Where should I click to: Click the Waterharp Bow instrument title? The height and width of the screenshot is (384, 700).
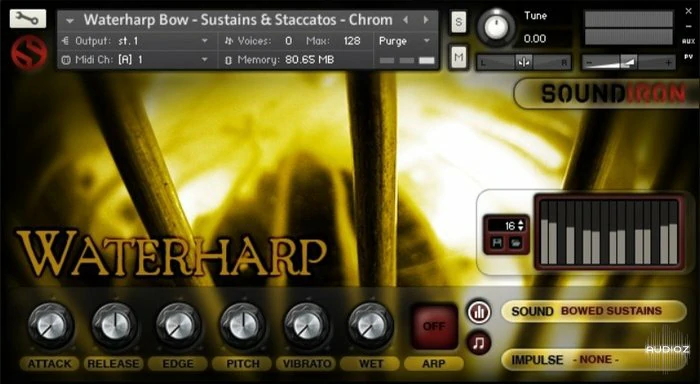pos(238,20)
